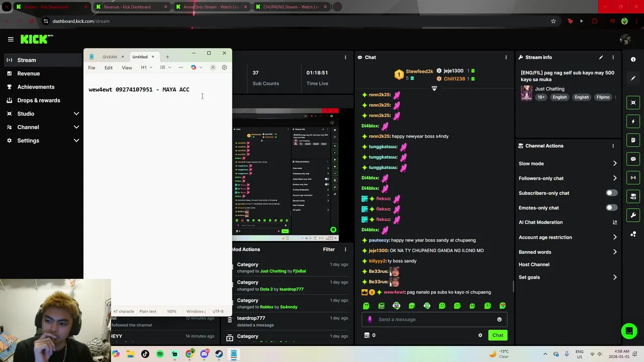
Task: Collapse the chat leaderboard arrow
Action: pos(434,88)
